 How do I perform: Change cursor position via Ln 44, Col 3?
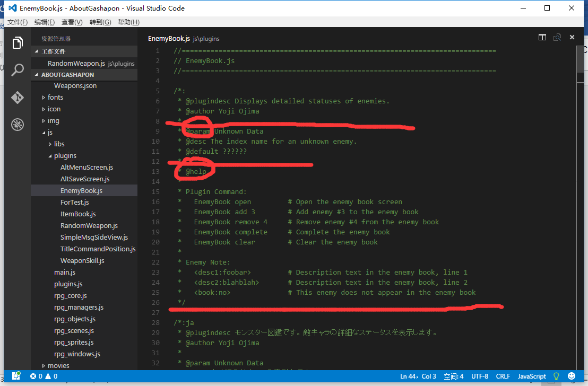pyautogui.click(x=418, y=376)
